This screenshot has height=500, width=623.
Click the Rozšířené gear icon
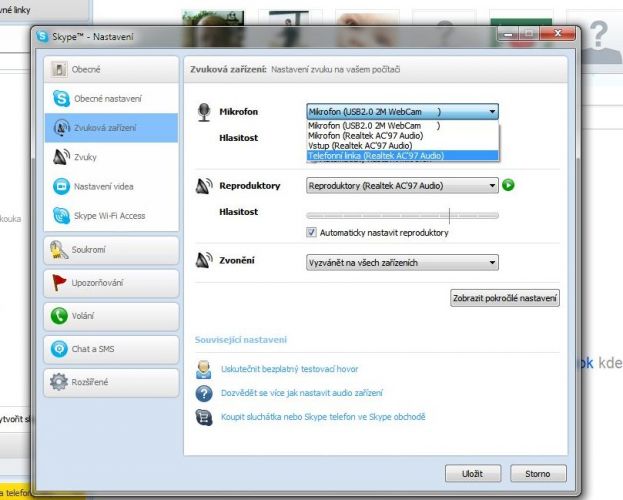(x=59, y=382)
